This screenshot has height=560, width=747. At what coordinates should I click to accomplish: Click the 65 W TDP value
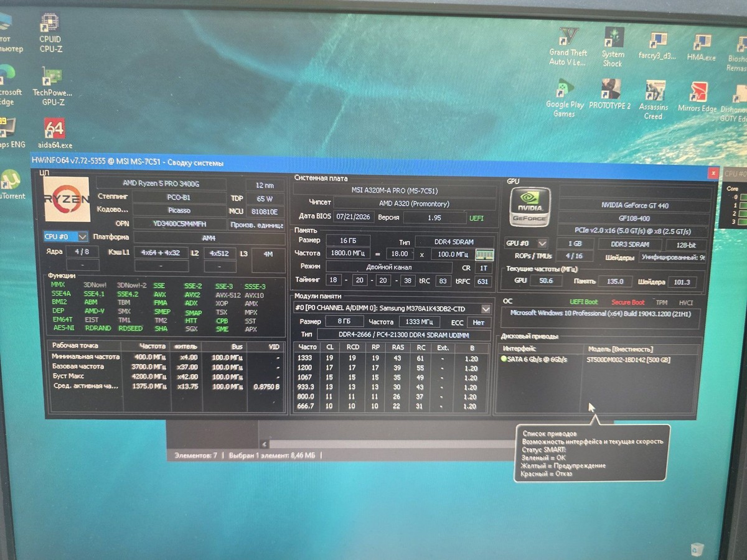pos(265,198)
